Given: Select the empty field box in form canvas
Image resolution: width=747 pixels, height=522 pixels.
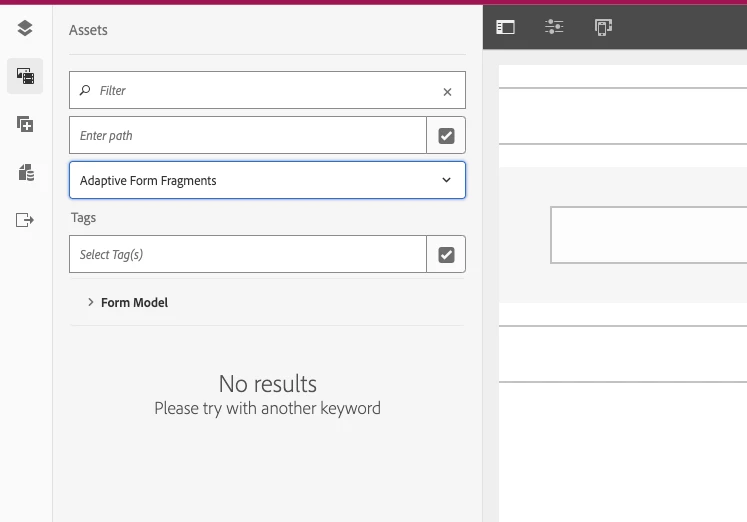Looking at the screenshot, I should coord(648,235).
